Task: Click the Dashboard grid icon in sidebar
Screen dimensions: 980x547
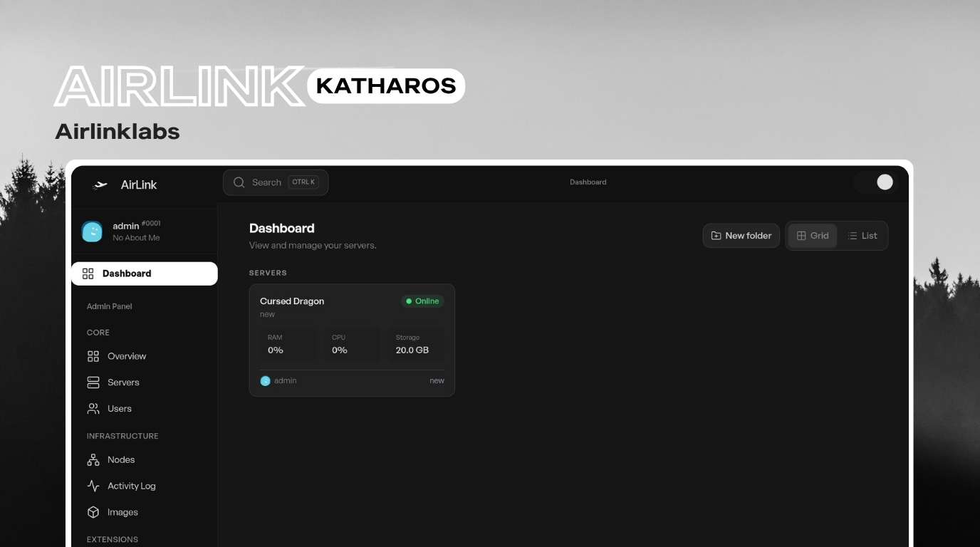Action: [88, 273]
